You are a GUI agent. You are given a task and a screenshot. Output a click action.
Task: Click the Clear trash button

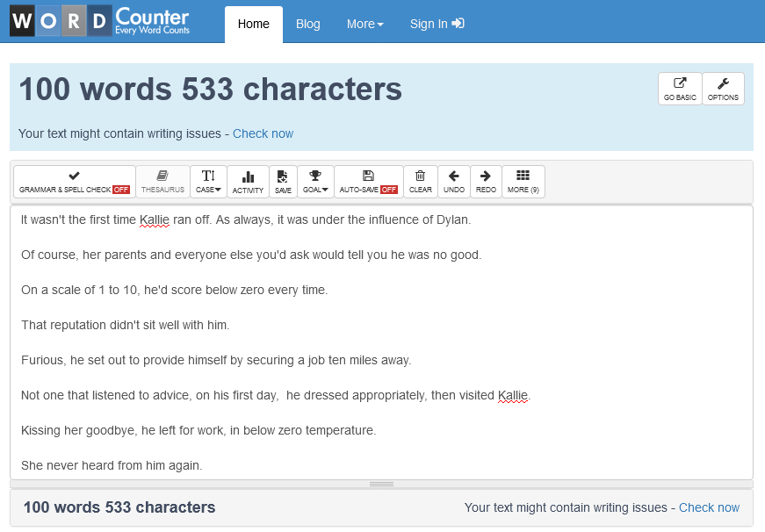click(x=421, y=182)
